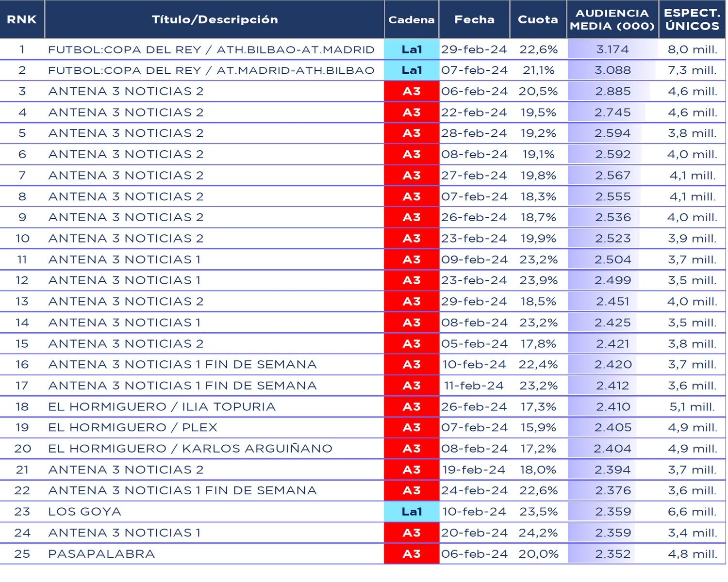This screenshot has height=582, width=728.
Task: Click the 6,6 mill. unique viewers cell
Action: pyautogui.click(x=692, y=512)
